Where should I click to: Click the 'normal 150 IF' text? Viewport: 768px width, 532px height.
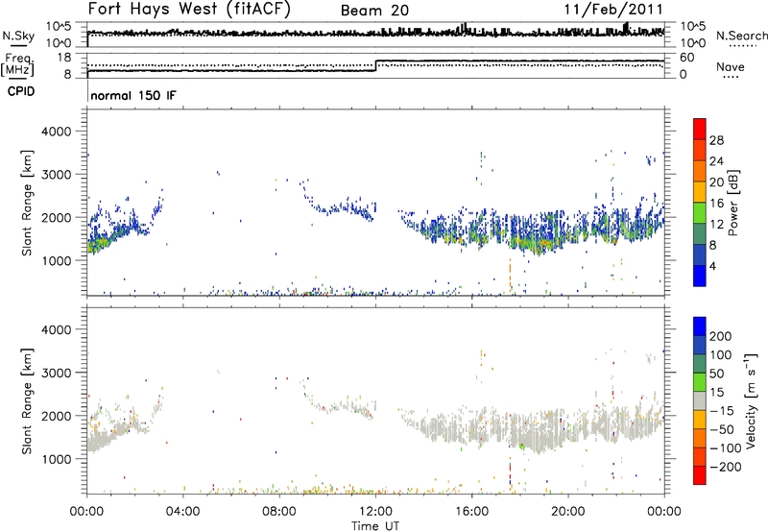(133, 95)
